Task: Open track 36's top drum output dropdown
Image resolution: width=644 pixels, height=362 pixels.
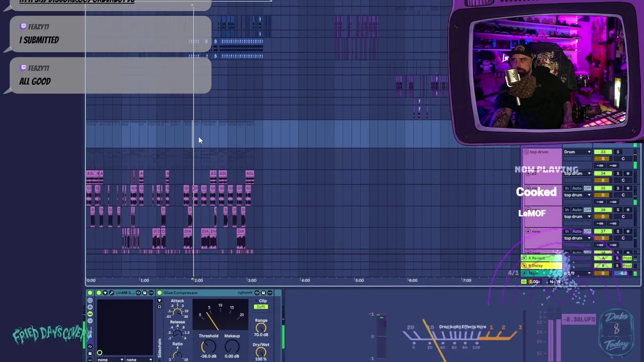Action: pos(578,217)
